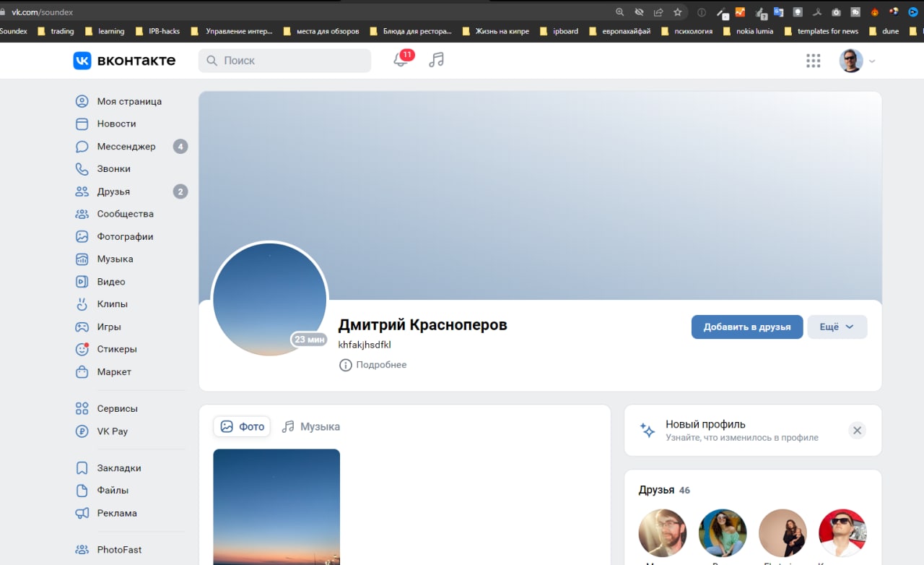Open account menu next to header avatar

(x=872, y=61)
